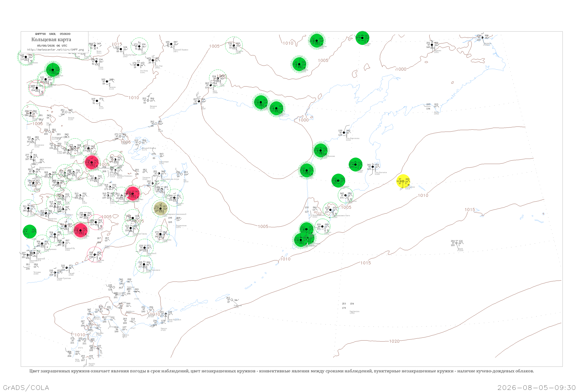
Task: Click the GrADS/COLA label
Action: click(x=26, y=387)
